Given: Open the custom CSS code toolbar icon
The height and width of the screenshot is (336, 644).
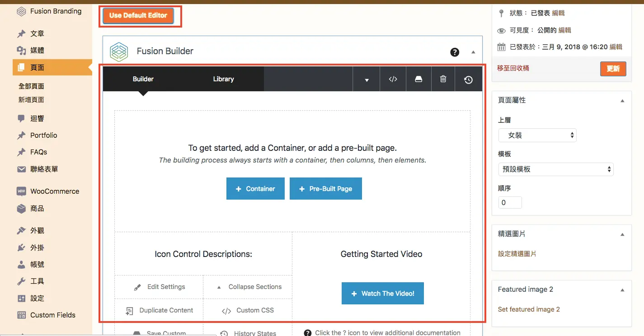Looking at the screenshot, I should [x=393, y=79].
